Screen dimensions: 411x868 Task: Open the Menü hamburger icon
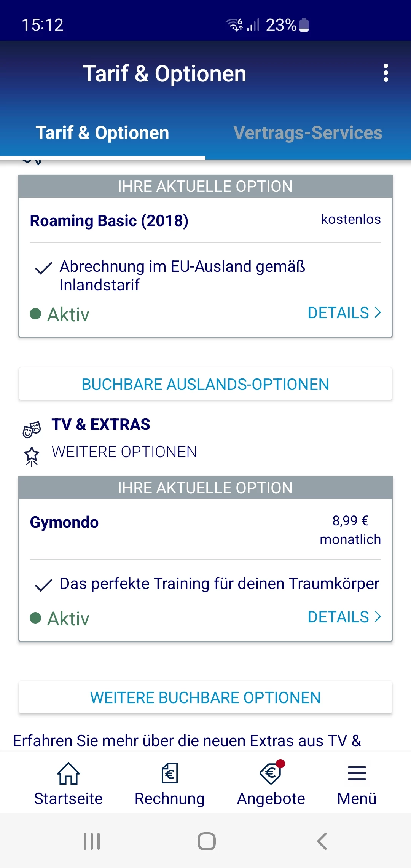coord(357,774)
